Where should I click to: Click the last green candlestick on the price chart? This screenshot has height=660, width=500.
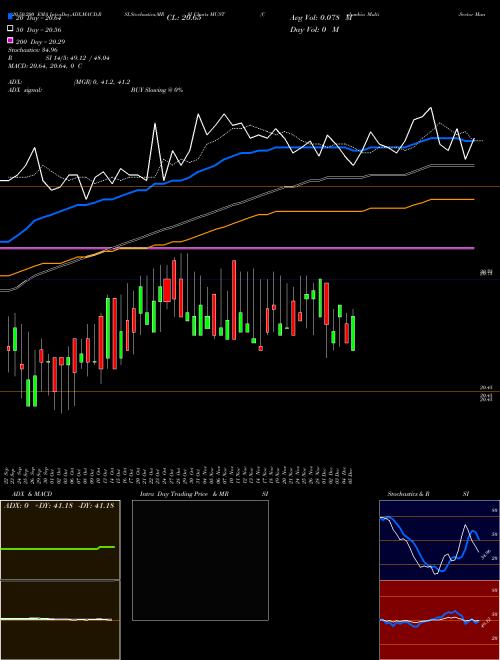pos(353,333)
